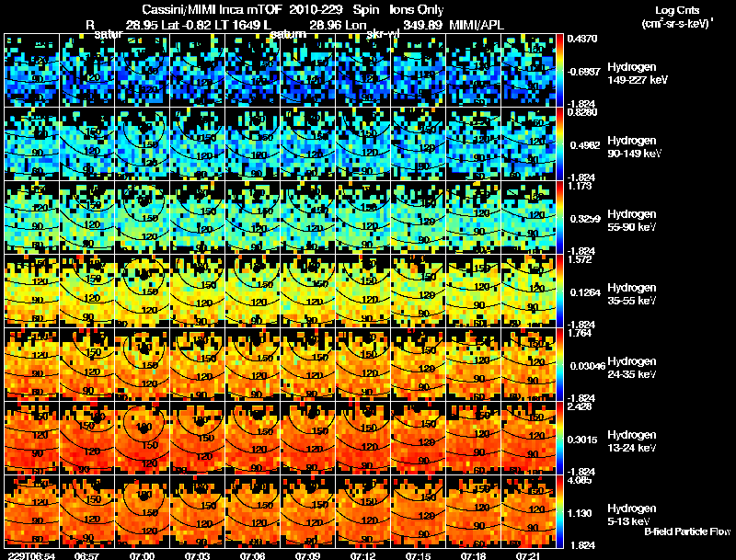The width and height of the screenshot is (736, 560).
Task: Select the 'Log Cnts' colorbar heading
Action: (677, 10)
